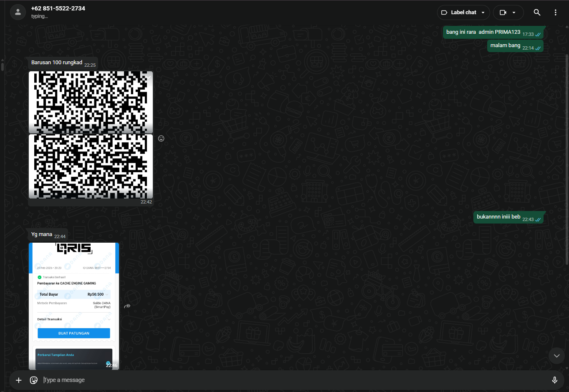569x392 pixels.
Task: Open the attach plus menu
Action: 18,380
